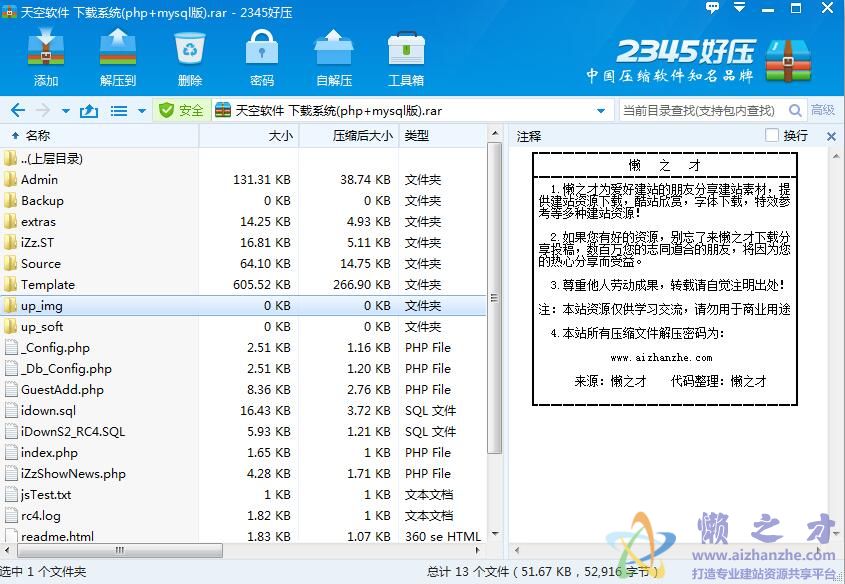Click the list view mode icon
This screenshot has width=845, height=584.
pos(119,111)
